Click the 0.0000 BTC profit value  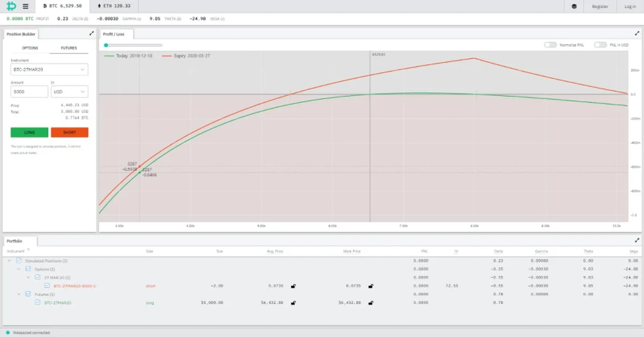20,19
